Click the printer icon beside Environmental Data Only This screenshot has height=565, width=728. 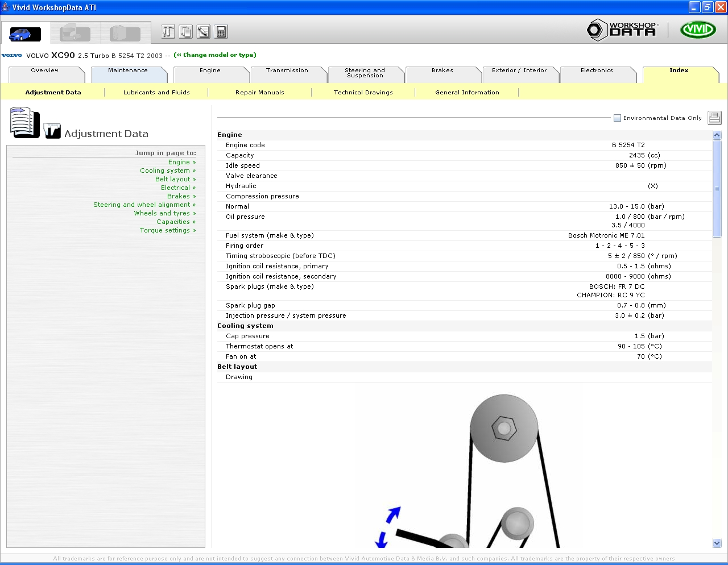click(x=714, y=118)
